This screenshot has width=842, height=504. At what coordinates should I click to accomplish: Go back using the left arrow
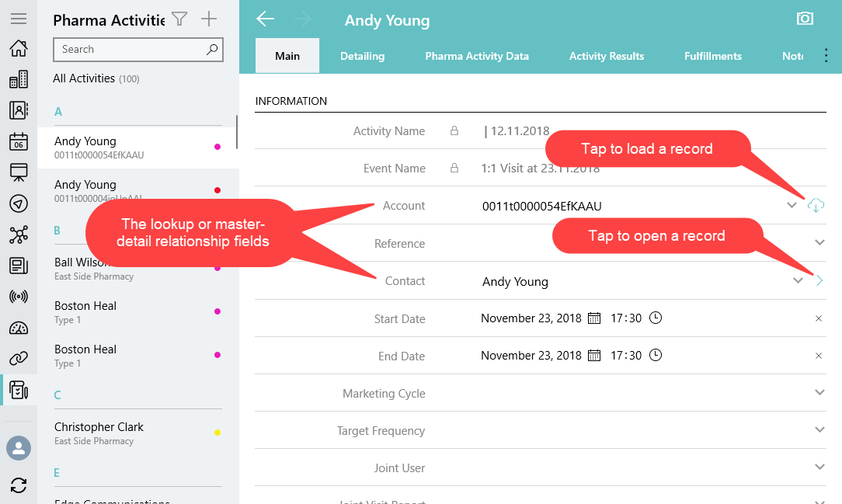[x=266, y=19]
